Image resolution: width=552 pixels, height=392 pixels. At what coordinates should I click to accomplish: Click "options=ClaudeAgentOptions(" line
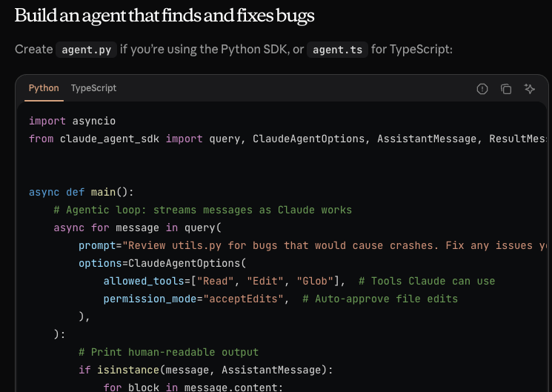pyautogui.click(x=162, y=264)
